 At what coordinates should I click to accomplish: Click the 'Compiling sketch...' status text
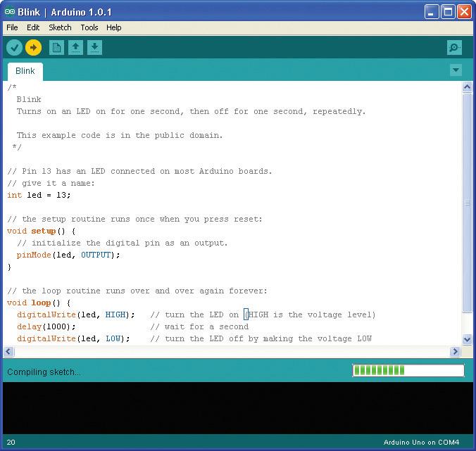click(x=44, y=371)
